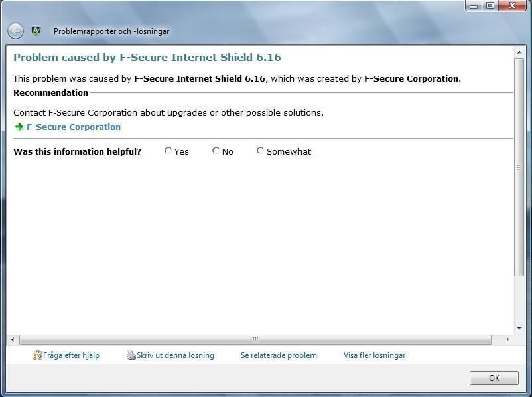Click the heading 'Problem caused by F-Secure Internet Shield 6.16'
This screenshot has width=532, height=397.
(x=147, y=57)
